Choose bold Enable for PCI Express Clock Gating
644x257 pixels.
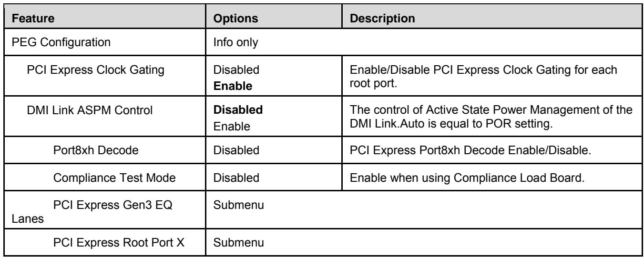tap(231, 83)
